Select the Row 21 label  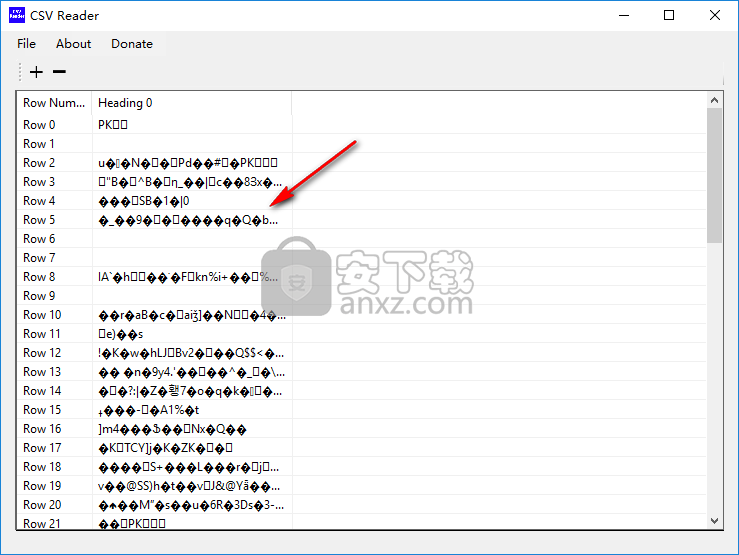click(x=42, y=523)
